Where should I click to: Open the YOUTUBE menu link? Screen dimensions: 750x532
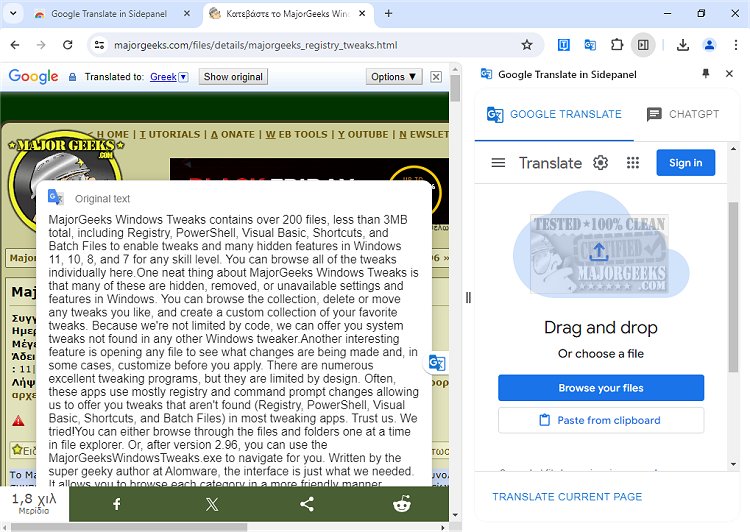[x=363, y=134]
